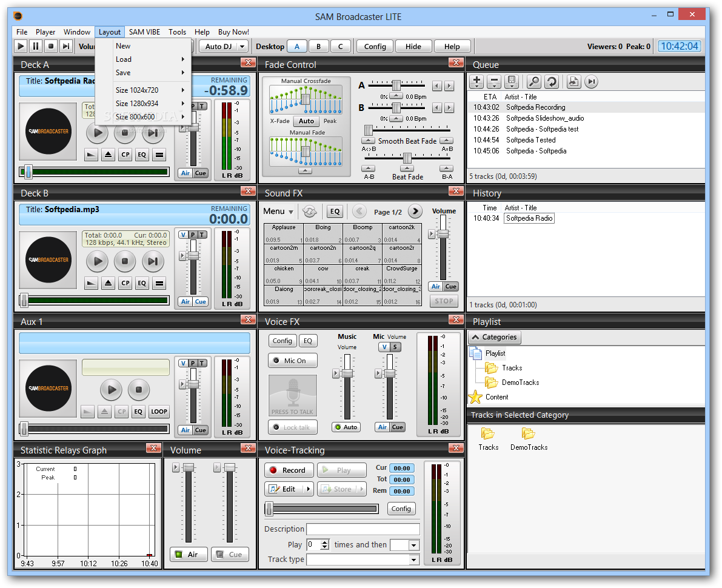Toggle Auto under Music volume in Voice FX
This screenshot has width=722, height=588.
[x=346, y=427]
